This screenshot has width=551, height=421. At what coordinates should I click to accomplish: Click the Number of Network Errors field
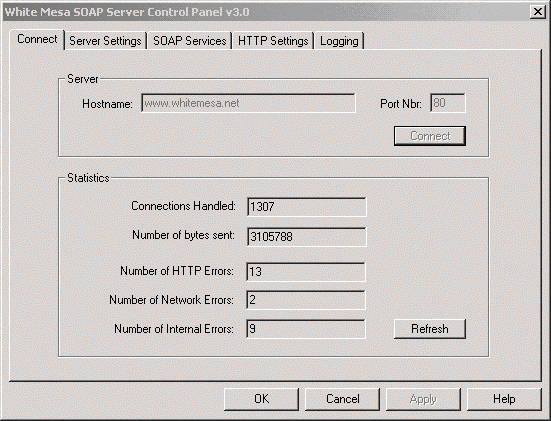(x=306, y=300)
